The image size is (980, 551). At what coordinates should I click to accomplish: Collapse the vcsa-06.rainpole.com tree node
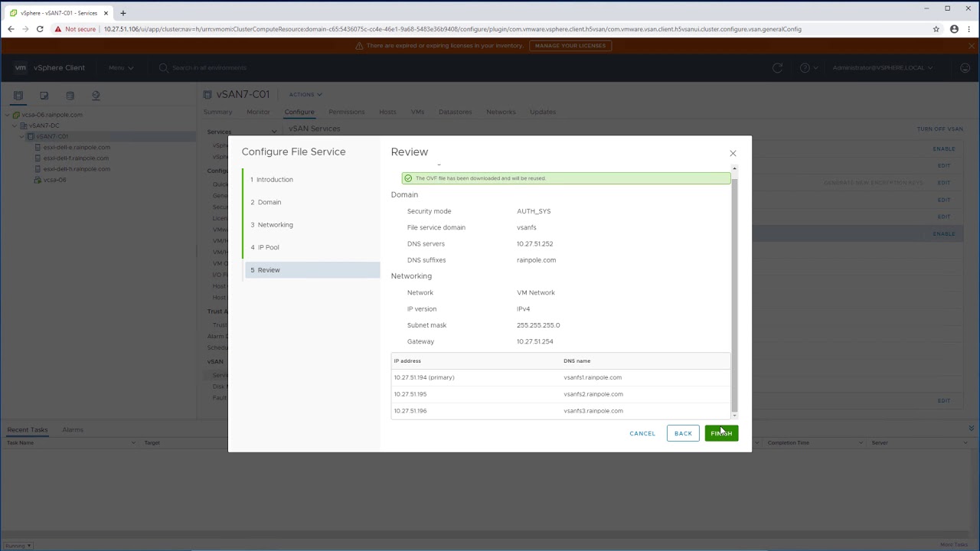(7, 115)
